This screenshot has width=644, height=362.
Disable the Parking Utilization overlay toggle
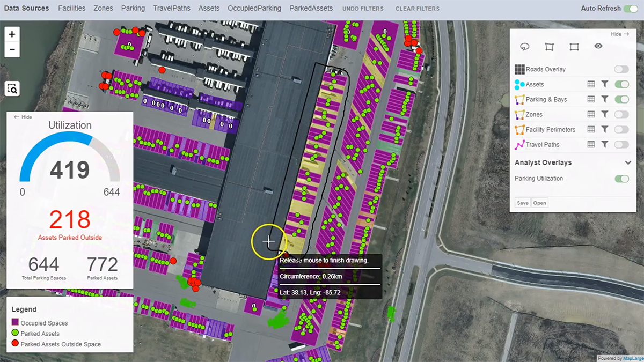(x=621, y=179)
